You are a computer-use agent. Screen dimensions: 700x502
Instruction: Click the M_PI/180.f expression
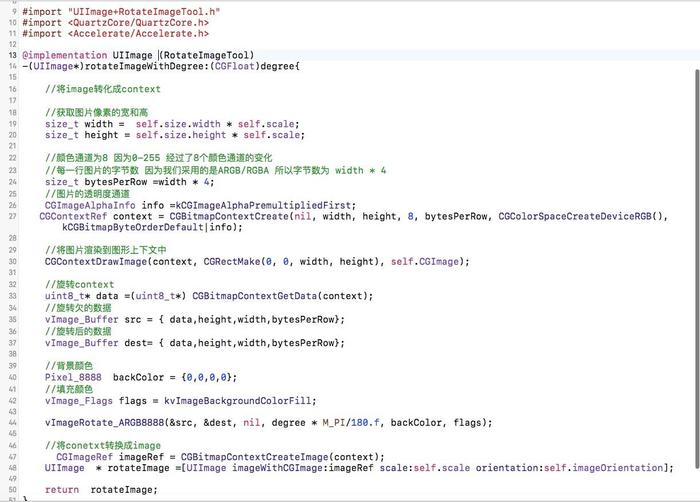(x=351, y=423)
